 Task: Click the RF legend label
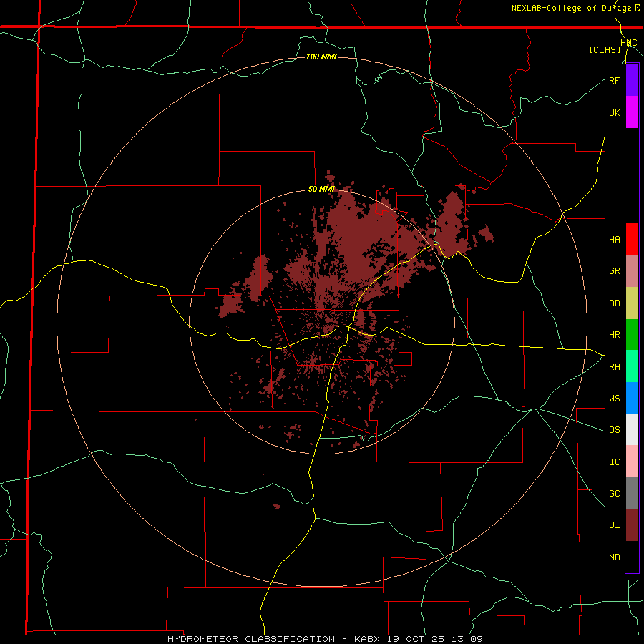(614, 80)
